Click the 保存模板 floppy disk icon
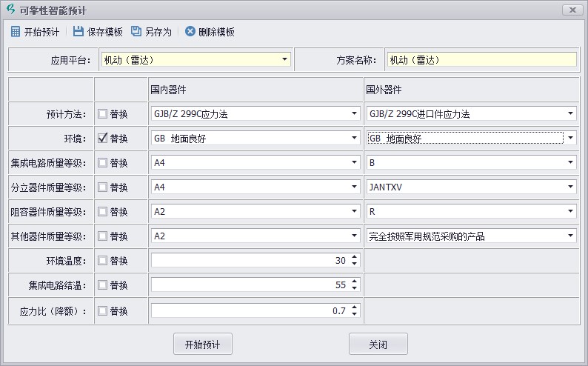 pos(78,32)
